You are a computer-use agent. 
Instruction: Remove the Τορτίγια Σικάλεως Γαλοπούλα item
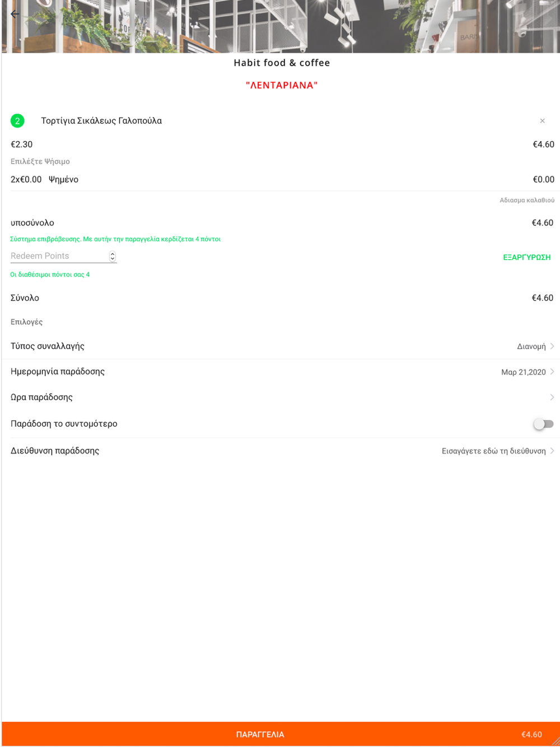coord(542,121)
